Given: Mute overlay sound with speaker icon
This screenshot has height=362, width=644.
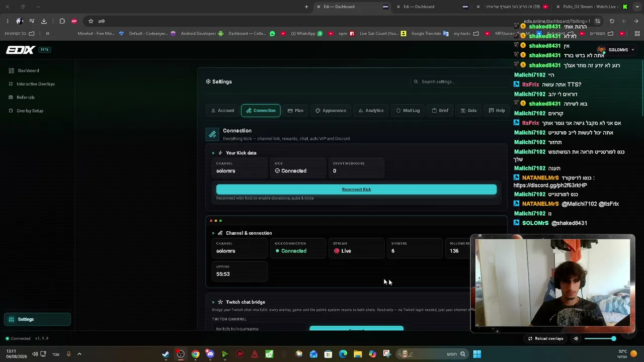Looking at the screenshot, I should click(x=576, y=338).
